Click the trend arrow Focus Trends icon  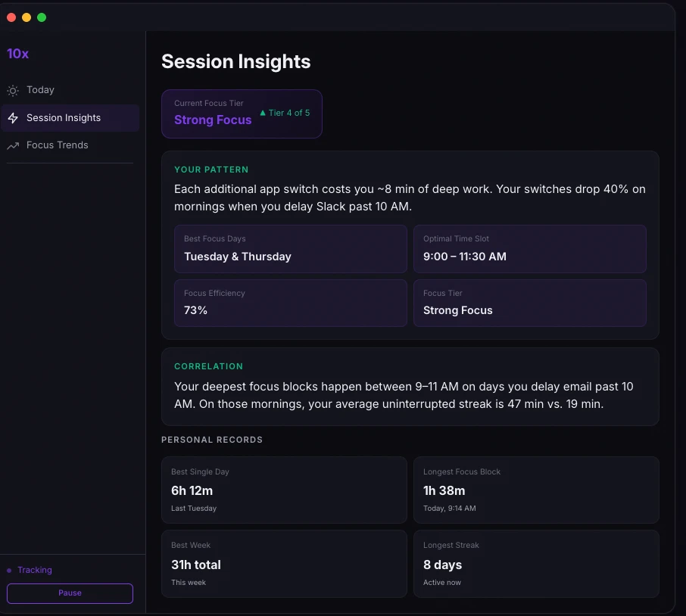pos(13,145)
